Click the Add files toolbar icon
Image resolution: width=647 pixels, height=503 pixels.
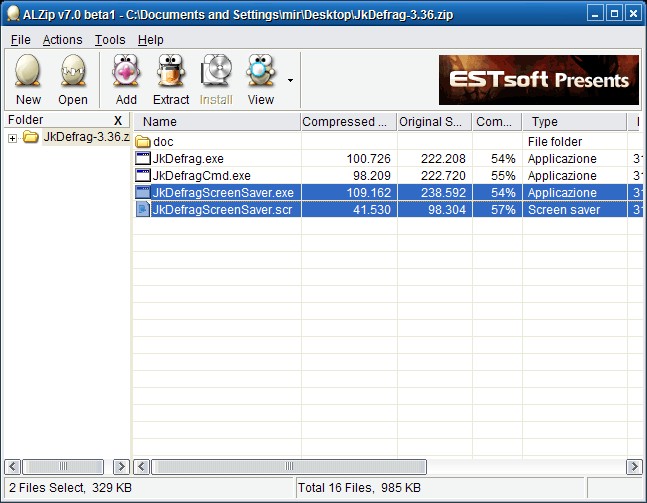(126, 71)
